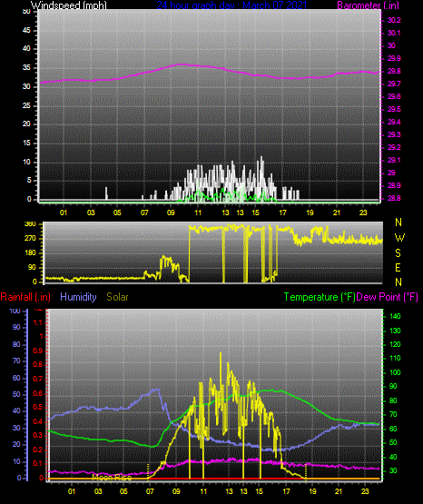Select the blue 'Humidity' legend label

78,297
